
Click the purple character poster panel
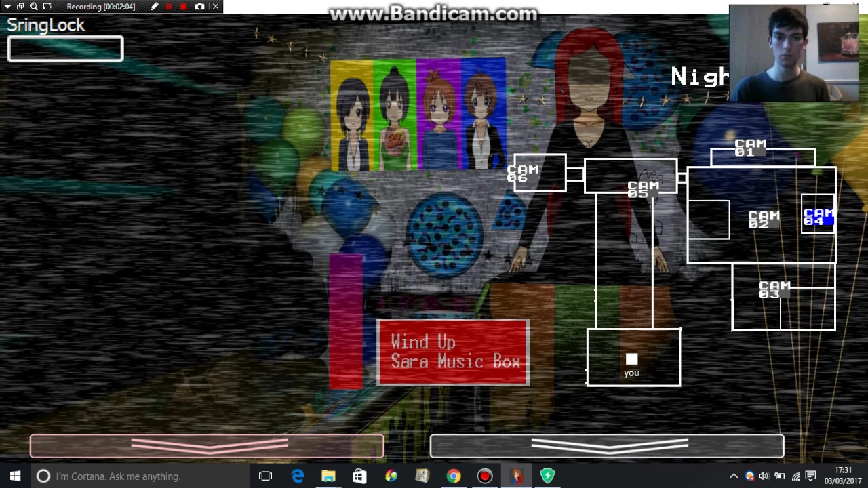pyautogui.click(x=439, y=114)
